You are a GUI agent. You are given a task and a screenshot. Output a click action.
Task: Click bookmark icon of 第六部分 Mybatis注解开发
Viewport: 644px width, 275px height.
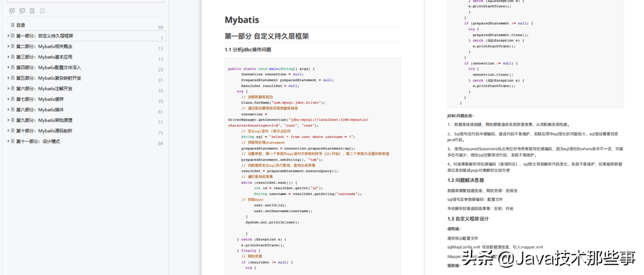(12, 88)
